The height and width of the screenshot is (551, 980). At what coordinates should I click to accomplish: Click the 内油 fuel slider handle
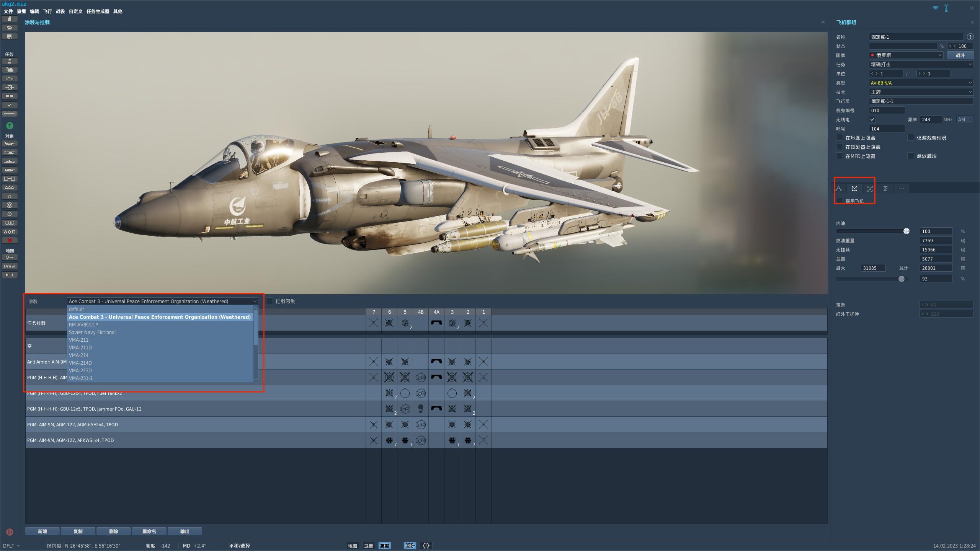[906, 231]
